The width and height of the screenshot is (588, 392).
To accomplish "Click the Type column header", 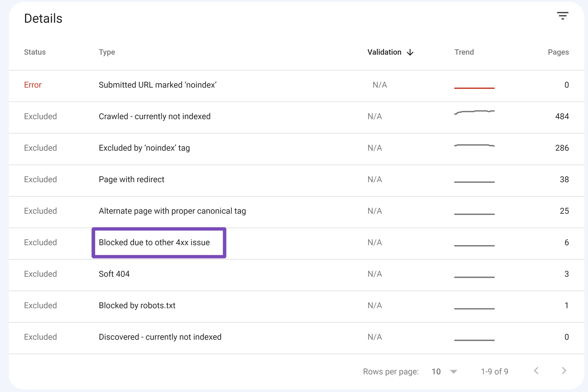I will pos(107,52).
